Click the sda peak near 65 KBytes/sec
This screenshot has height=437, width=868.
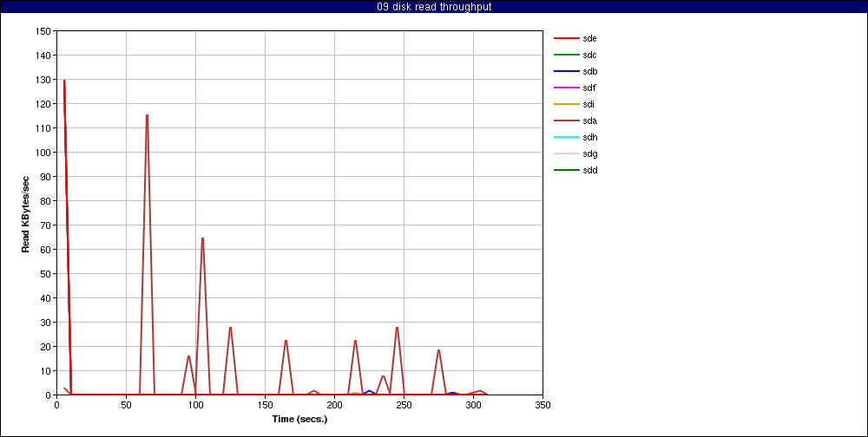[202, 238]
